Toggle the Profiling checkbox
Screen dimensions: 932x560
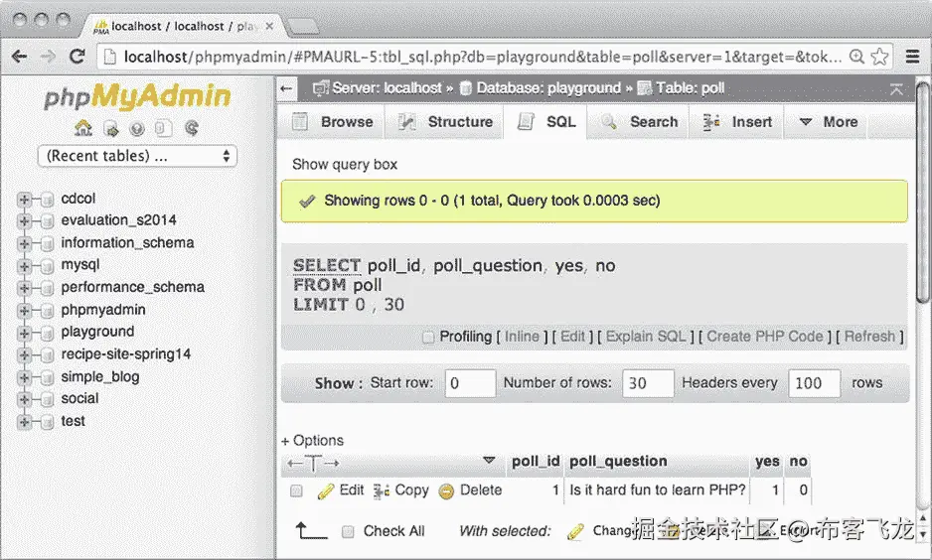pyautogui.click(x=428, y=338)
